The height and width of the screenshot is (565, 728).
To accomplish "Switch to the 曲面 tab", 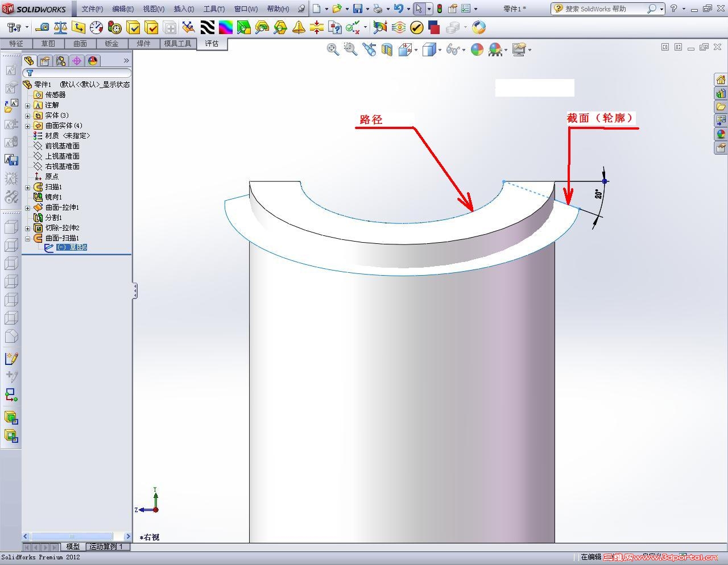I will pos(80,44).
